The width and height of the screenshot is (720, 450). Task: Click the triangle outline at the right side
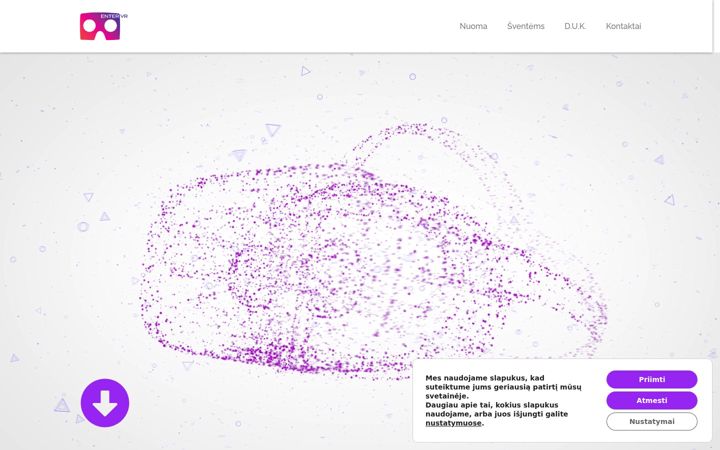(x=670, y=200)
